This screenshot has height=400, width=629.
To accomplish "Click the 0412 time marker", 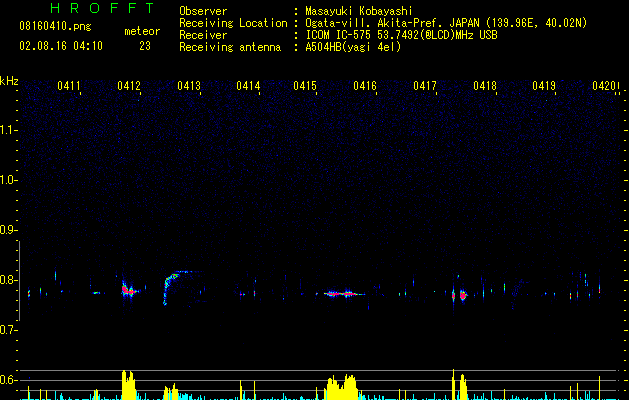I will coord(129,86).
